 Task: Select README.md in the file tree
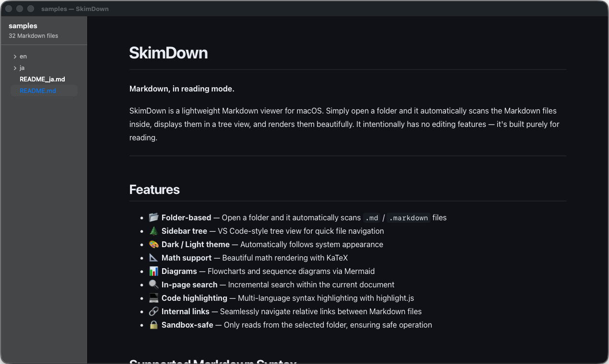38,91
